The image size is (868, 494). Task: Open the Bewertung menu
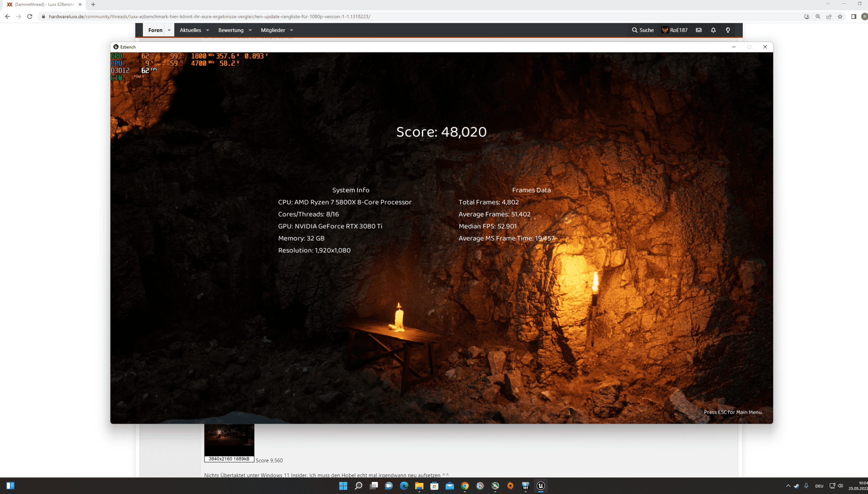[230, 30]
